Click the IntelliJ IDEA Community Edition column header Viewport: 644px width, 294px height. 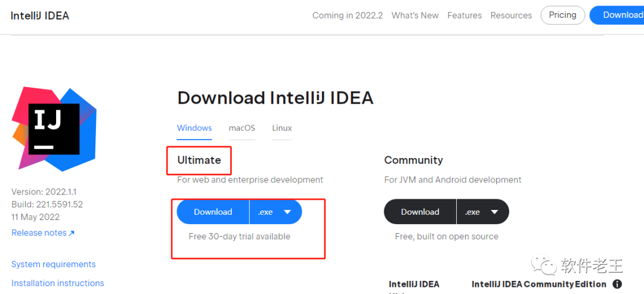coord(539,284)
